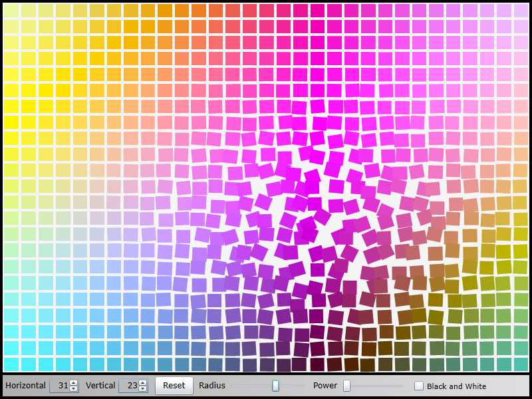Increase the Horizontal value with up arrow
Viewport: 532px width, 399px height.
pyautogui.click(x=74, y=382)
